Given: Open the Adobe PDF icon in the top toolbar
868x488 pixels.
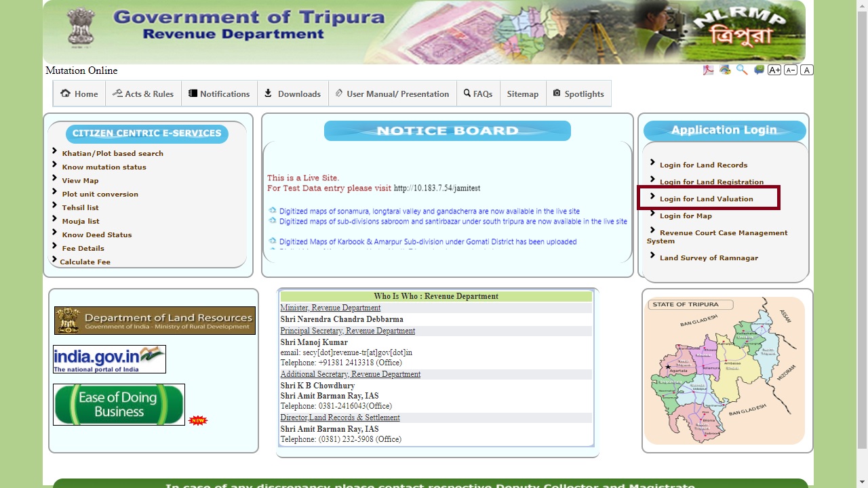Looking at the screenshot, I should (x=708, y=70).
